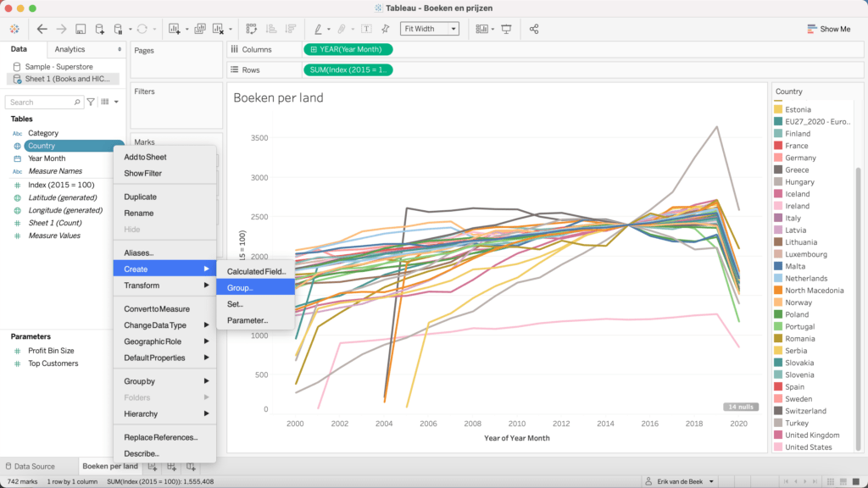Click the Show Me button

827,29
